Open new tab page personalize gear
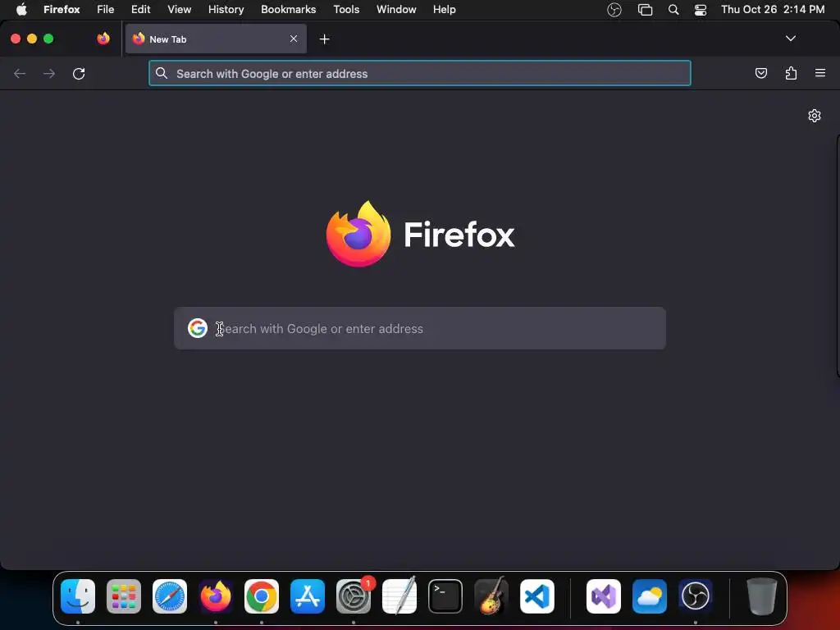840x630 pixels. coord(815,116)
